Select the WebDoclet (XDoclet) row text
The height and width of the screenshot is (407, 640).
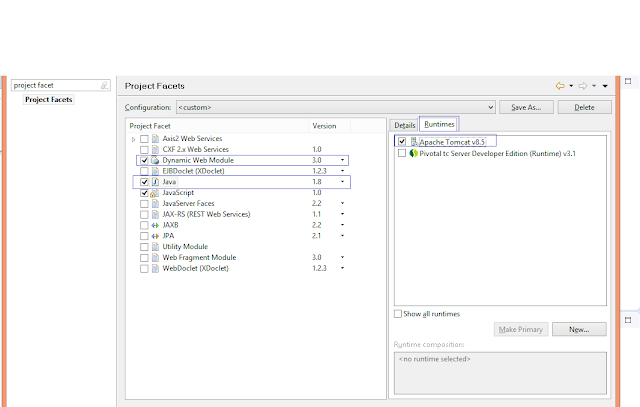pos(196,269)
